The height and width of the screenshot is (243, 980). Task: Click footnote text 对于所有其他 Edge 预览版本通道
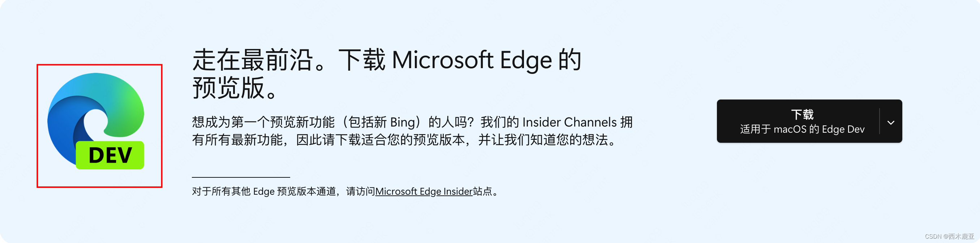[x=264, y=191]
